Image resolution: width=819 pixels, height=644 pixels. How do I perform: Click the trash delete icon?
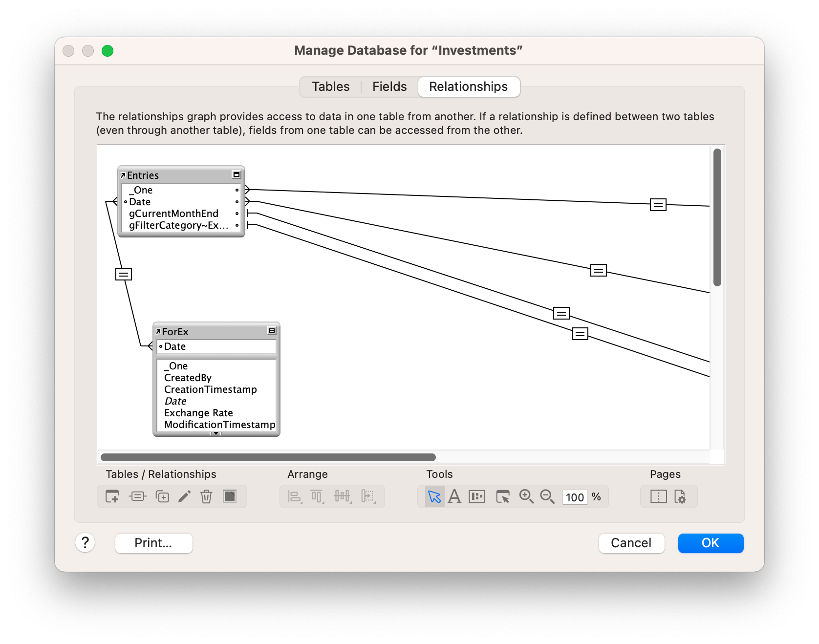[x=206, y=496]
